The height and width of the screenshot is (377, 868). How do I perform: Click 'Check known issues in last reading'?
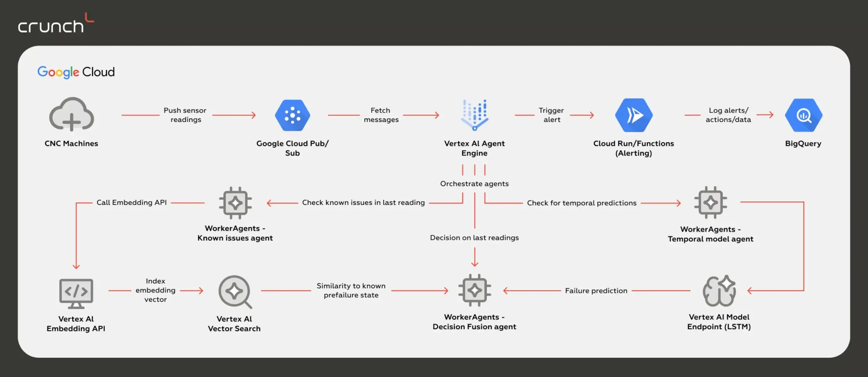click(x=363, y=203)
